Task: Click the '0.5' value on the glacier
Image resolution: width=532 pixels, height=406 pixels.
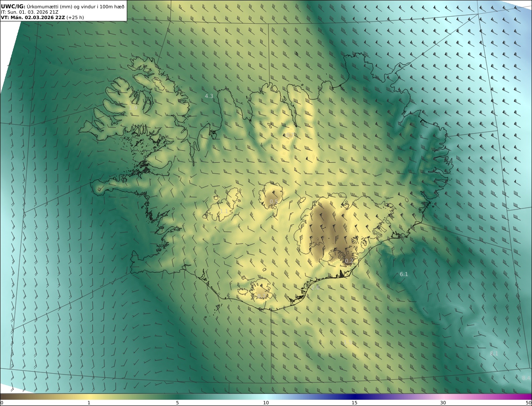Action: (x=274, y=202)
